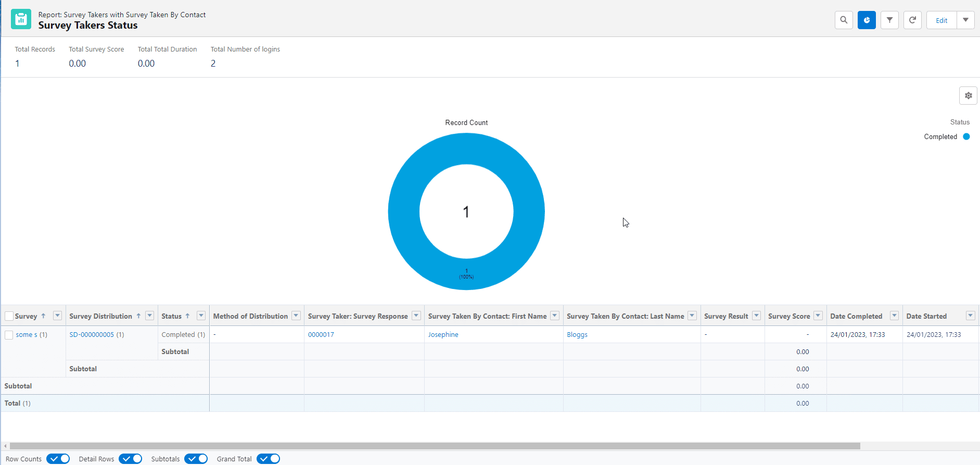Open Survey Score column menu
The height and width of the screenshot is (465, 980).
tap(818, 316)
